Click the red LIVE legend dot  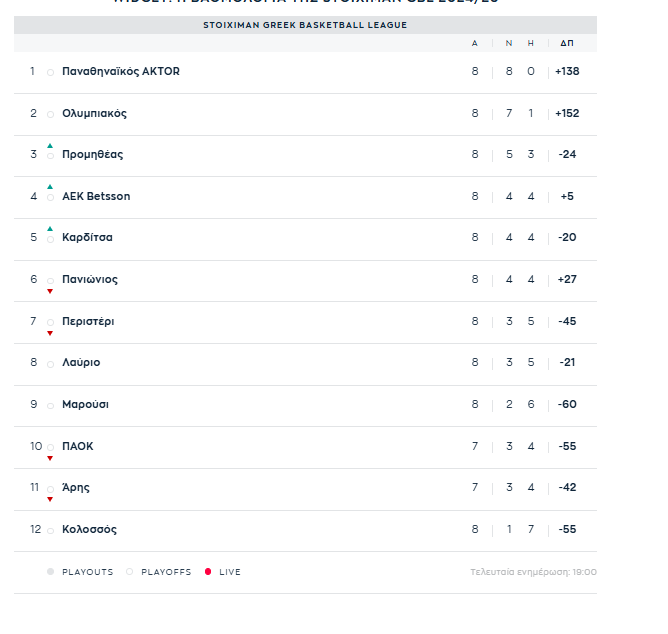coord(208,572)
